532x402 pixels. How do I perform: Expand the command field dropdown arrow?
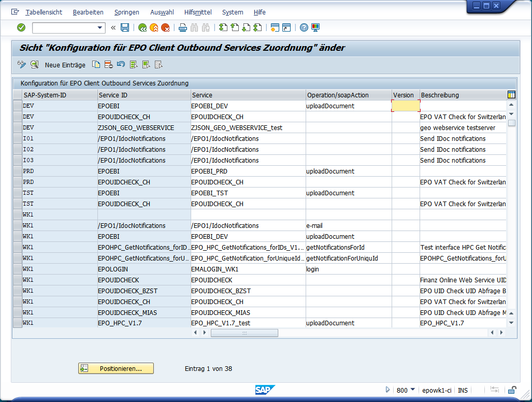[100, 28]
